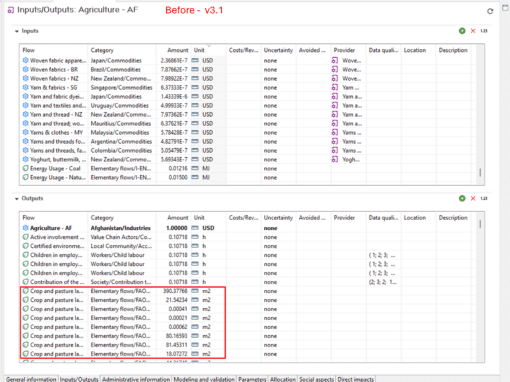510x382 pixels.
Task: Select amount 0.01216 for Energy Usage - Coal
Action: pos(178,168)
